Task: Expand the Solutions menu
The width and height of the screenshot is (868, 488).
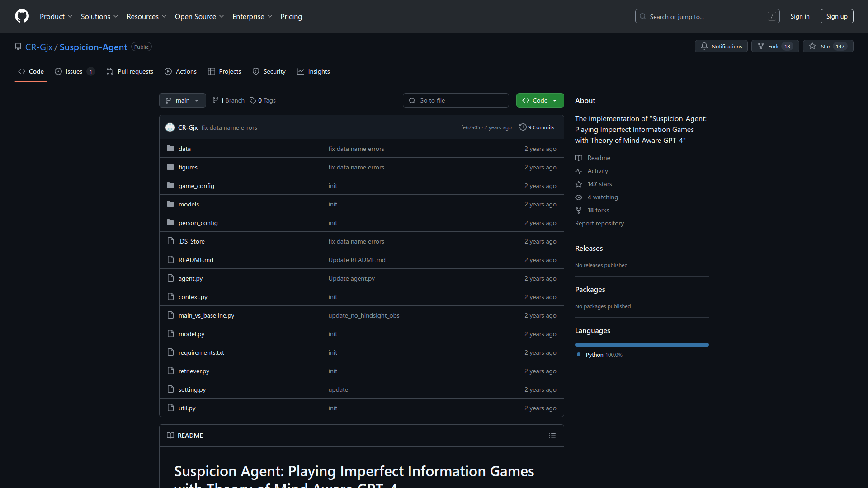Action: pyautogui.click(x=99, y=16)
